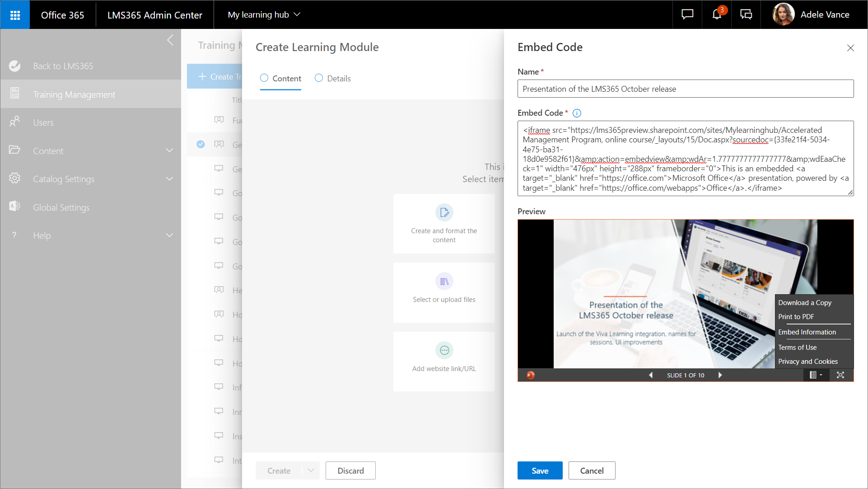Go to next slide in preview
Screen dimensions: 868x489
point(720,375)
